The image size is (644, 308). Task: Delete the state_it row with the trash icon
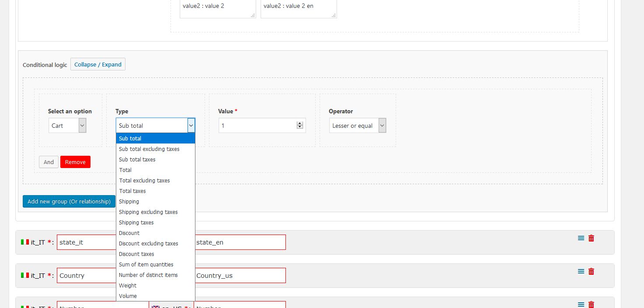tap(591, 238)
